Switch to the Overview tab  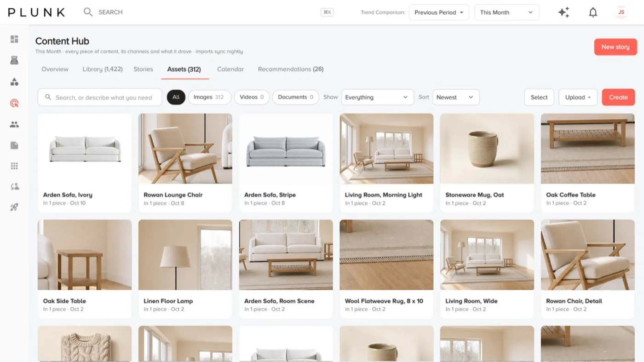55,69
